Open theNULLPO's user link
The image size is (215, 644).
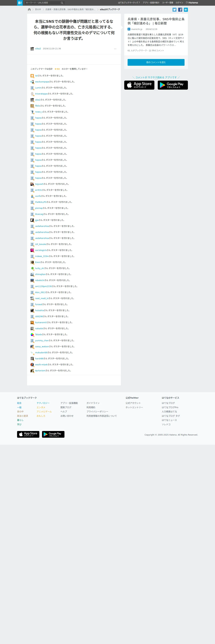[x=41, y=202]
